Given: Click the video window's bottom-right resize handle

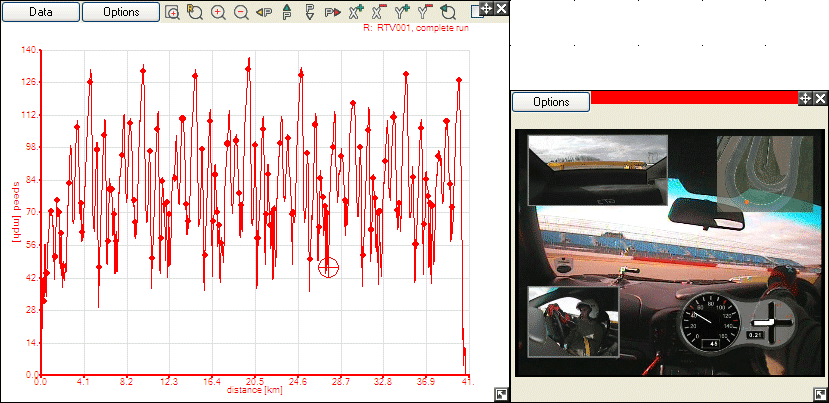Looking at the screenshot, I should click(x=821, y=395).
